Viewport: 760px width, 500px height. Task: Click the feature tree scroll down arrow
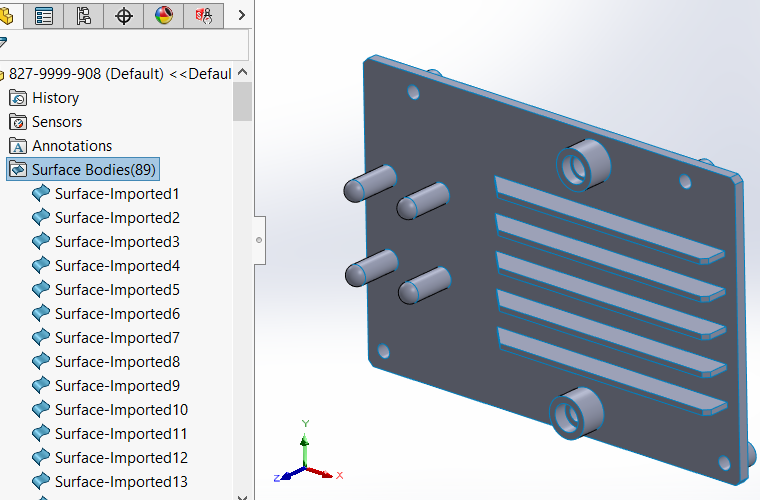pos(243,497)
